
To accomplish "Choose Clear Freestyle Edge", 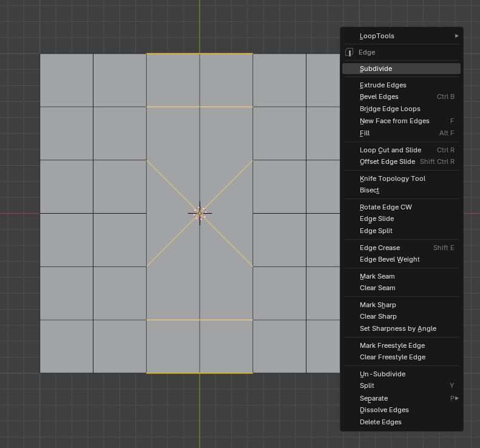I will coord(401,358).
